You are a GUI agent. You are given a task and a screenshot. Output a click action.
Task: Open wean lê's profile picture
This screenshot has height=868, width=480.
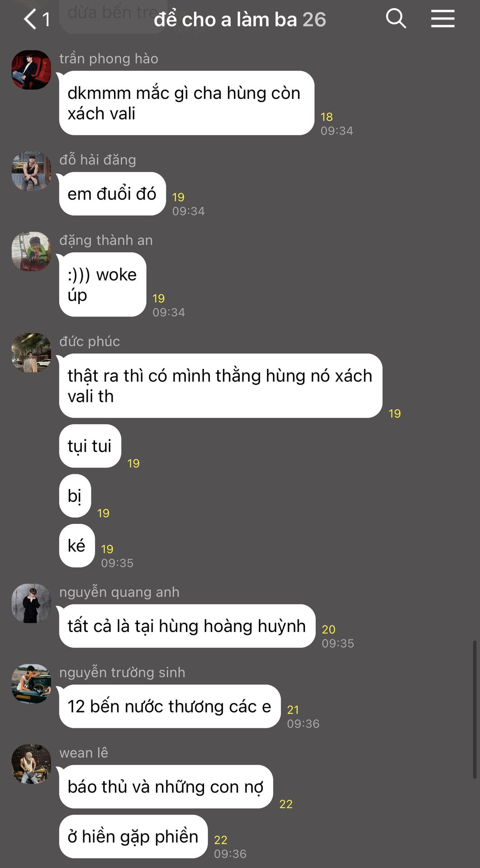point(31,764)
